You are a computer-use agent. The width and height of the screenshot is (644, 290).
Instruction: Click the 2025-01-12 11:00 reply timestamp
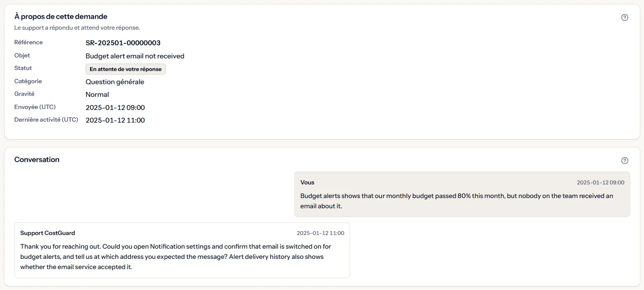320,233
